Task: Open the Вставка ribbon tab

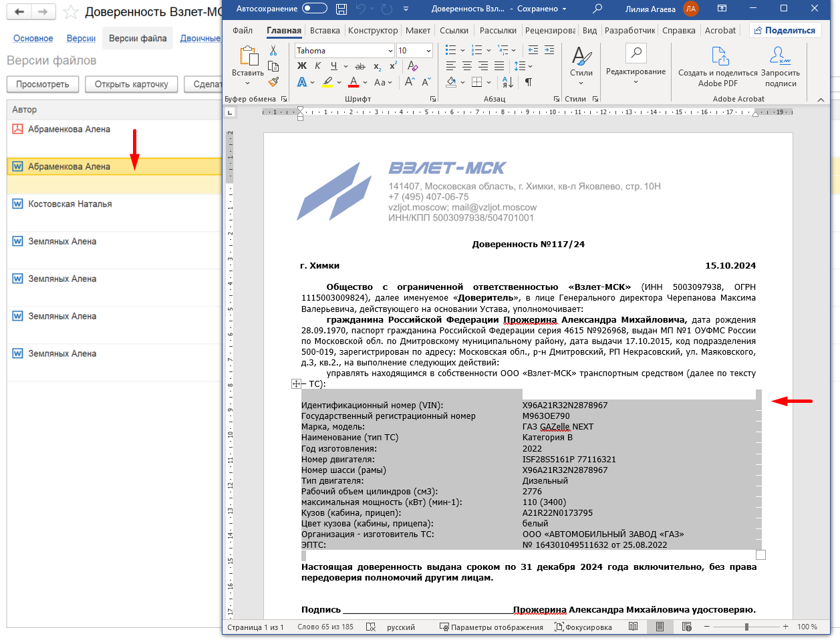Action: pyautogui.click(x=325, y=30)
